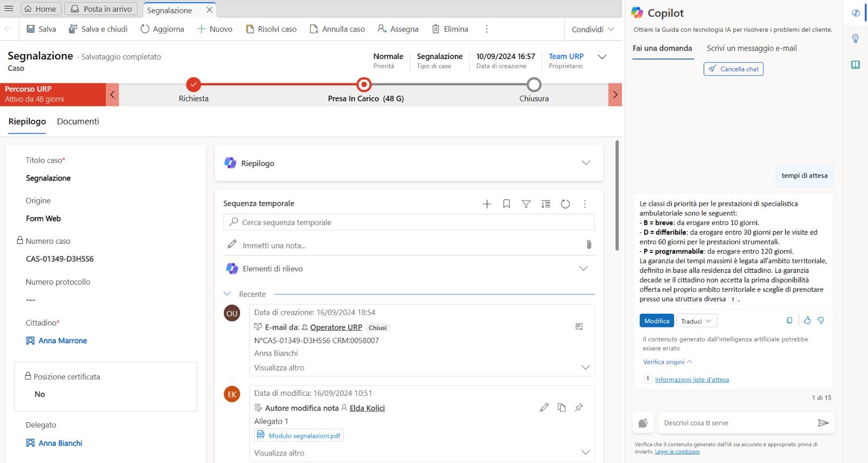The width and height of the screenshot is (868, 463).
Task: Copy Copilot response to clipboard
Action: click(x=789, y=321)
